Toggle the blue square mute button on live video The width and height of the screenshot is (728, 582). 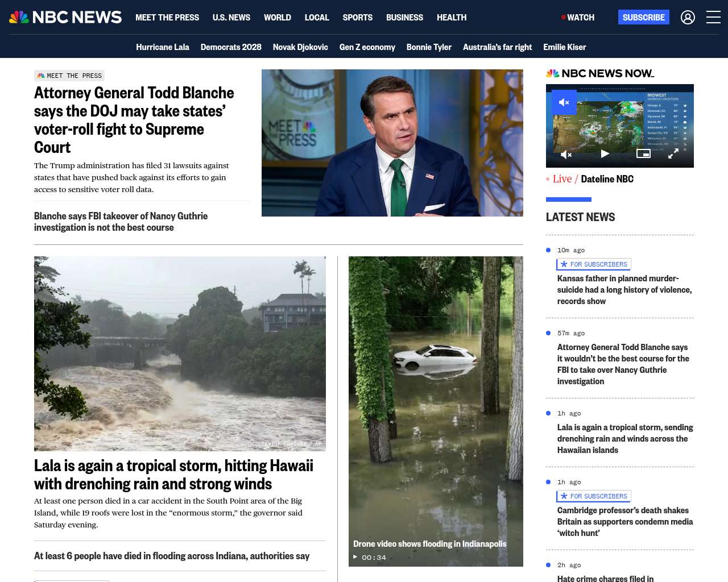pos(564,102)
